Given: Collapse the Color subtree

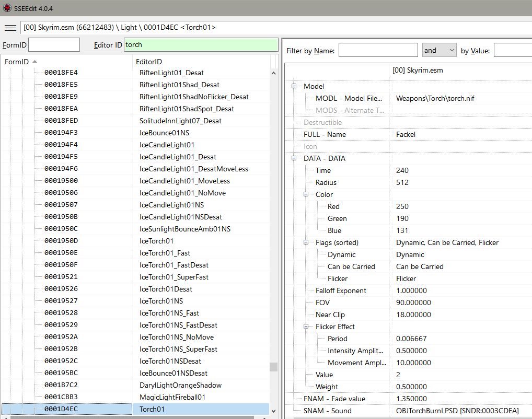Looking at the screenshot, I should (x=306, y=194).
